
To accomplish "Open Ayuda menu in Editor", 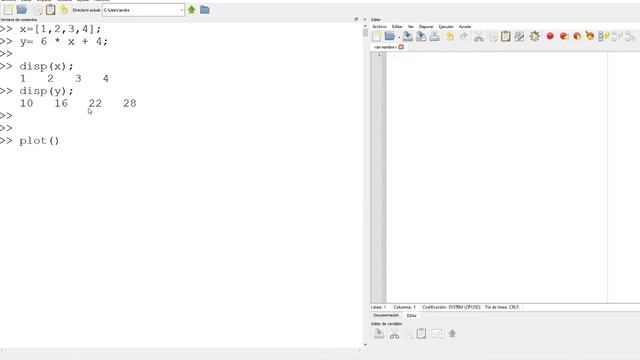I will click(465, 27).
